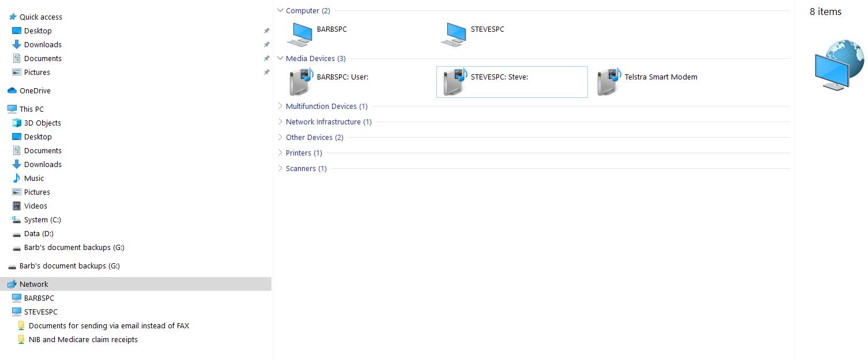
Task: Select the Telstra Smart Modem media device icon
Action: click(x=609, y=81)
